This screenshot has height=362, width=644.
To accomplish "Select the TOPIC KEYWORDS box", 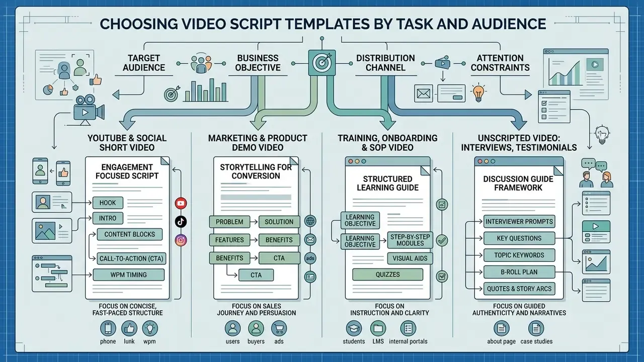I will click(x=519, y=255).
